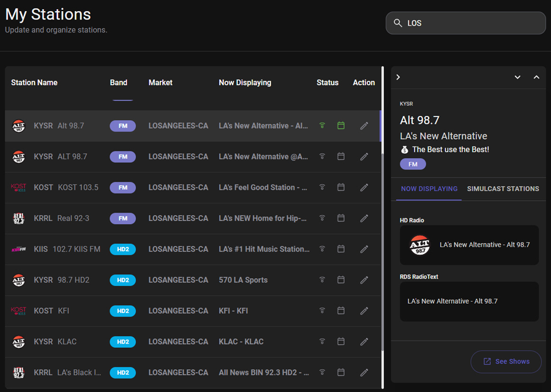Select the Now Displaying tab
The width and height of the screenshot is (551, 392).
coord(429,189)
